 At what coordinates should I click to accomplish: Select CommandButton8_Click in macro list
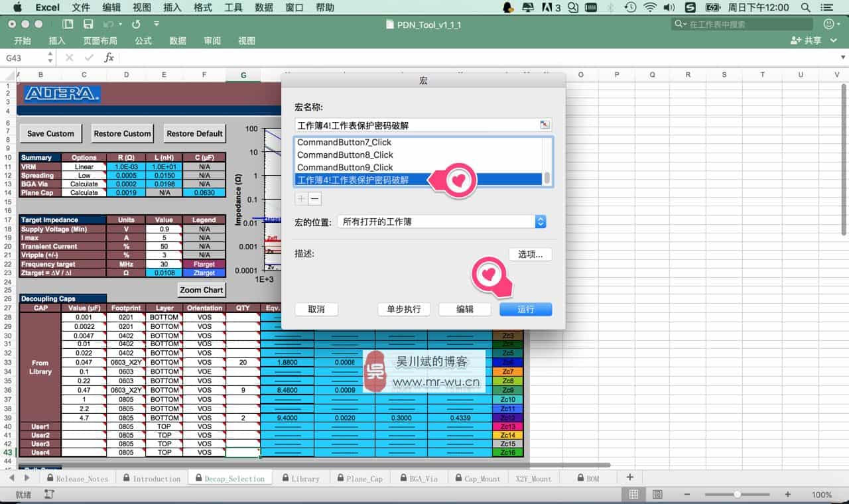click(x=345, y=155)
